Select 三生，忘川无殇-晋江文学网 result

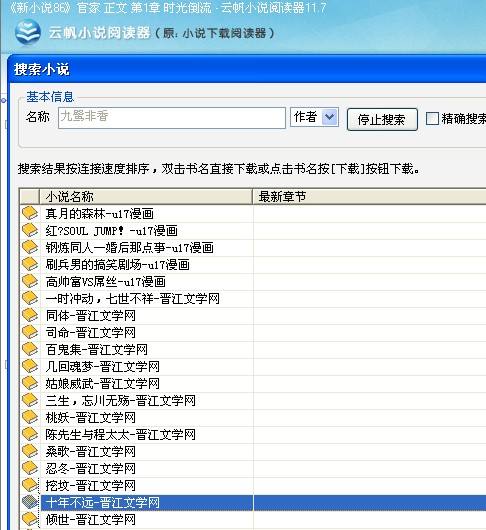120,401
